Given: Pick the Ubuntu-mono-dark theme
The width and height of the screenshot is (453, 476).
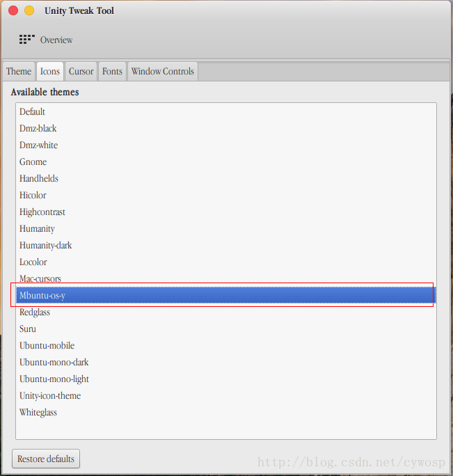Looking at the screenshot, I should click(226, 362).
